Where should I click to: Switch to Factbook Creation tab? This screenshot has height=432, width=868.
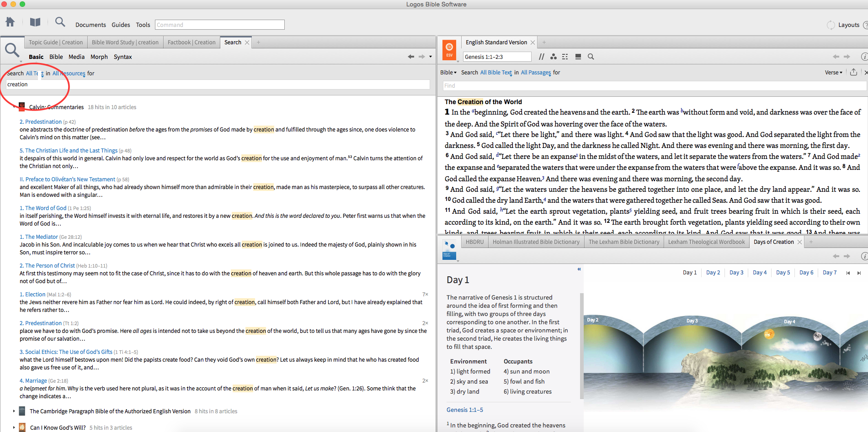pyautogui.click(x=192, y=42)
